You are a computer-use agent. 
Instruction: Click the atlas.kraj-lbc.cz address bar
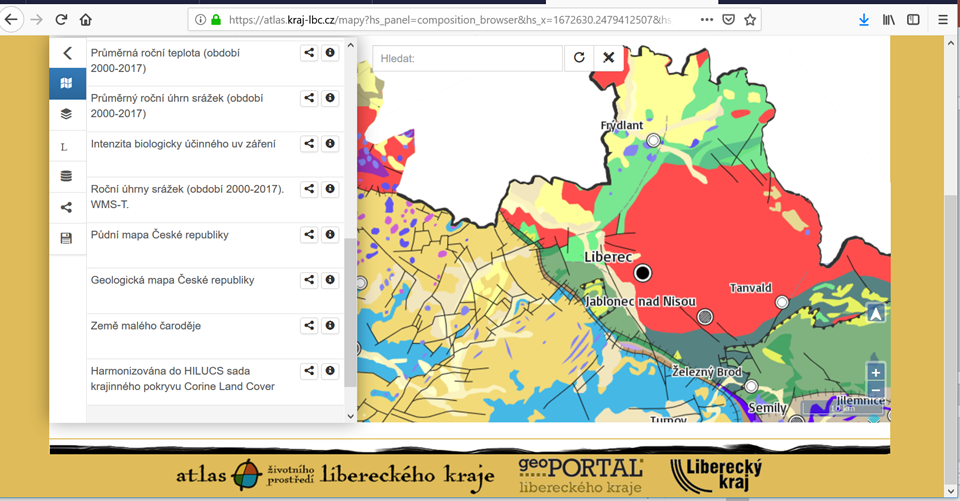[449, 20]
